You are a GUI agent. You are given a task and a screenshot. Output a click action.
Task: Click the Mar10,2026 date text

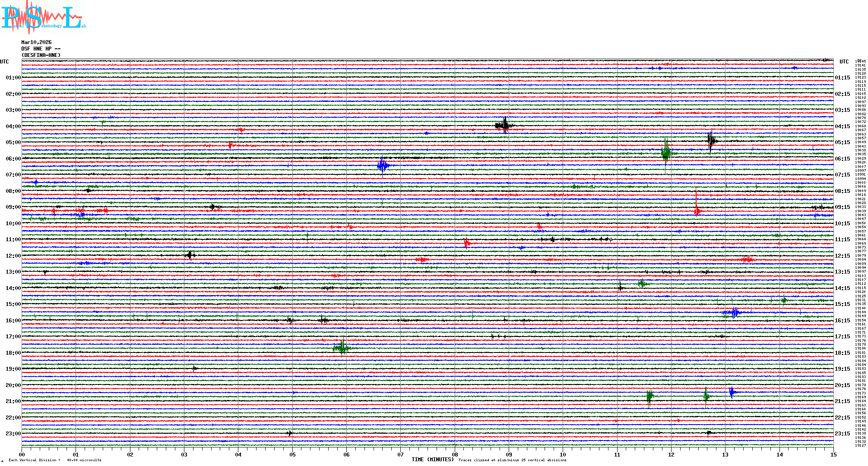tap(36, 42)
